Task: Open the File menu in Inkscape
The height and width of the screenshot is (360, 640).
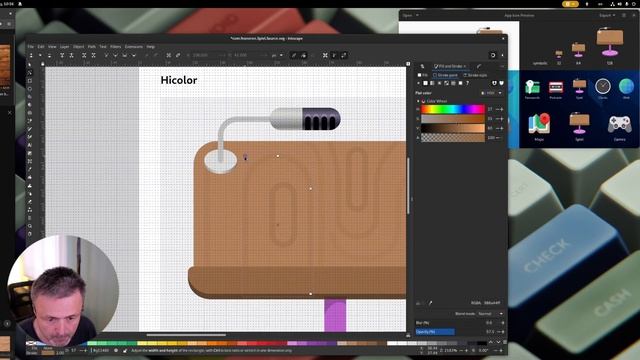Action: (x=31, y=47)
